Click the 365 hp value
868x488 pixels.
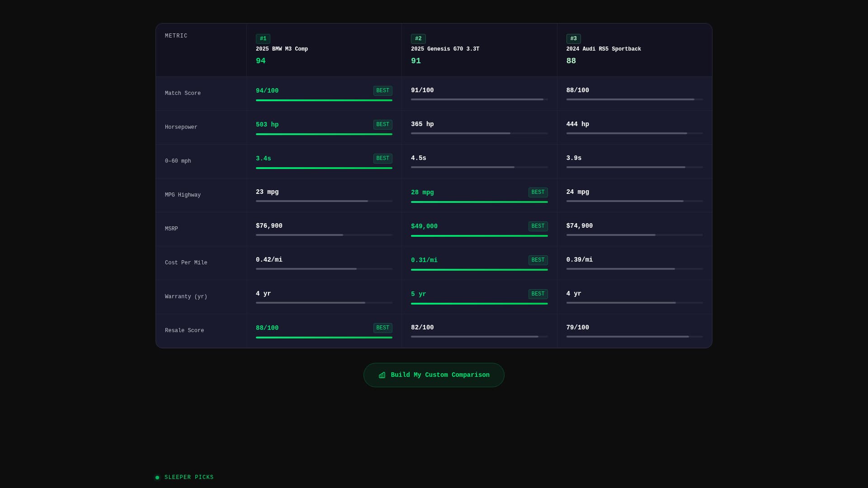[422, 124]
